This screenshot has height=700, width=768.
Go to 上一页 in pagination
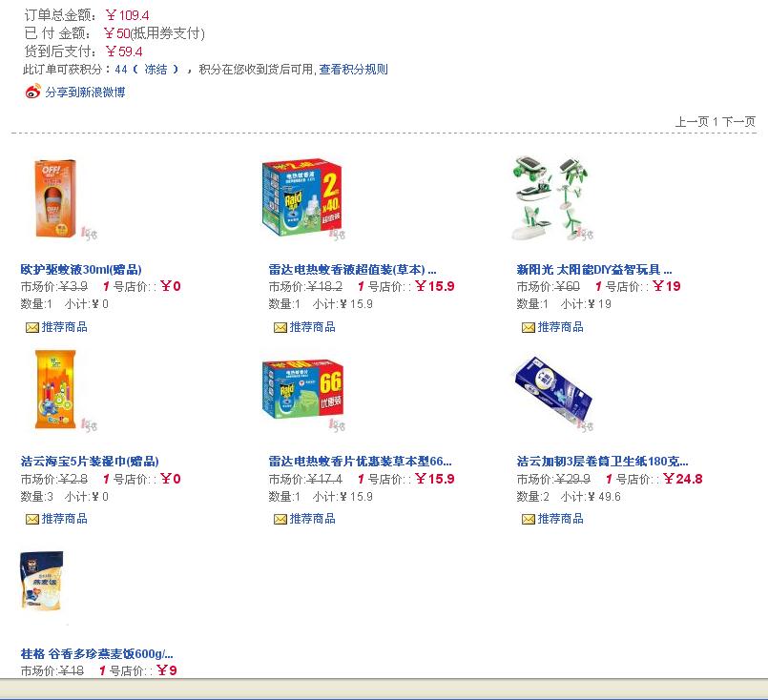pos(692,121)
